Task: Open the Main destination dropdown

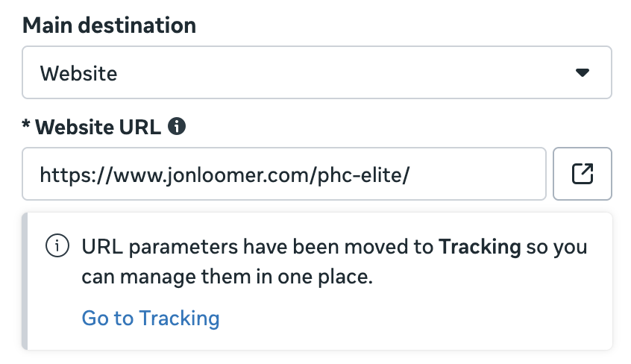Action: [x=316, y=73]
